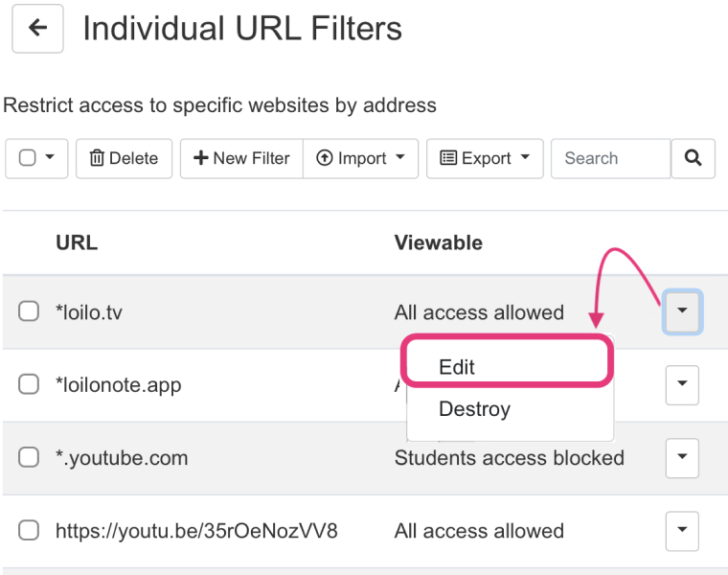Open the Import dropdown
This screenshot has height=575, width=728.
click(x=361, y=158)
